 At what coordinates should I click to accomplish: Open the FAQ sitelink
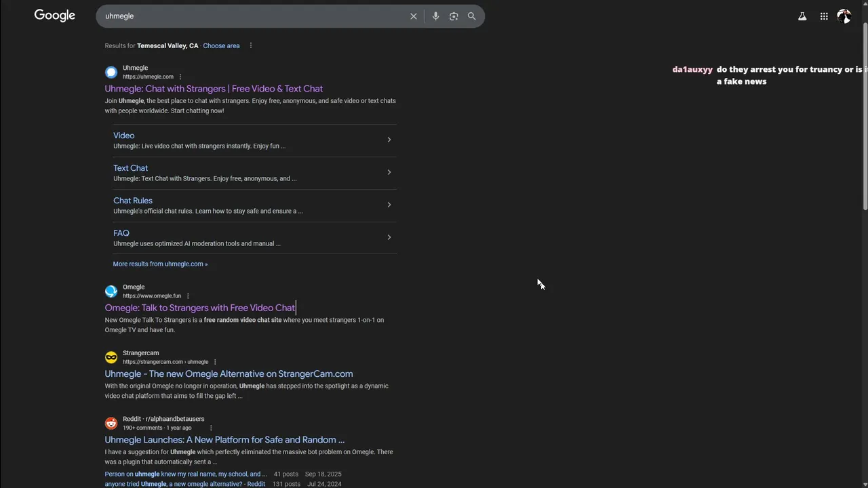pyautogui.click(x=121, y=233)
